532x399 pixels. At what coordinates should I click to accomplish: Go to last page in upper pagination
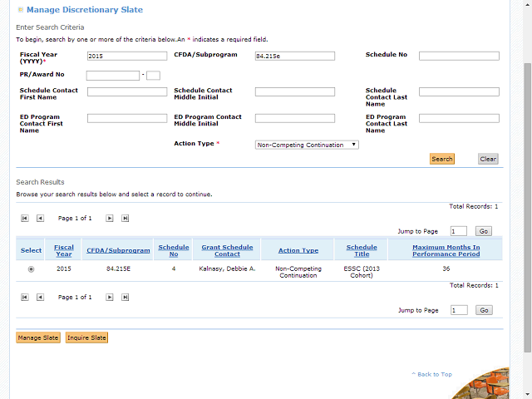[126, 218]
